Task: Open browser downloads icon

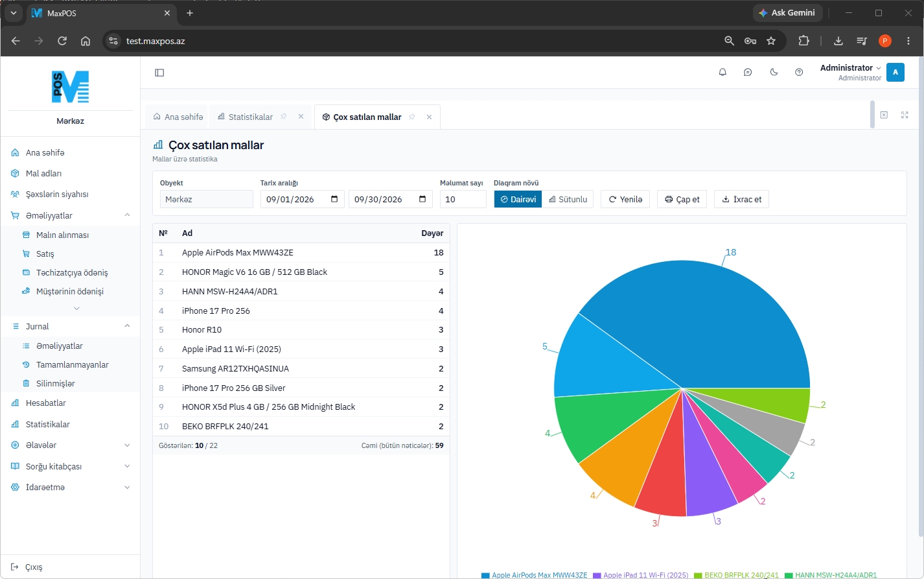Action: pyautogui.click(x=838, y=41)
